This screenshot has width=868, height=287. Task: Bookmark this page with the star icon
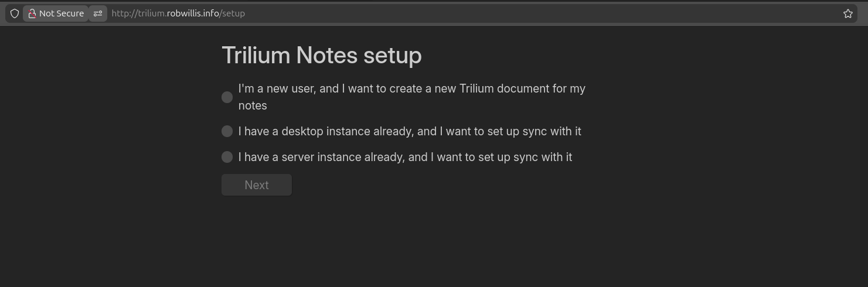click(x=847, y=13)
